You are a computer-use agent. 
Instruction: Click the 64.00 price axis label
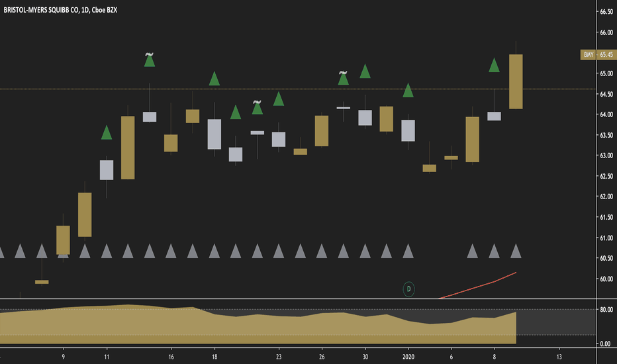pos(606,114)
